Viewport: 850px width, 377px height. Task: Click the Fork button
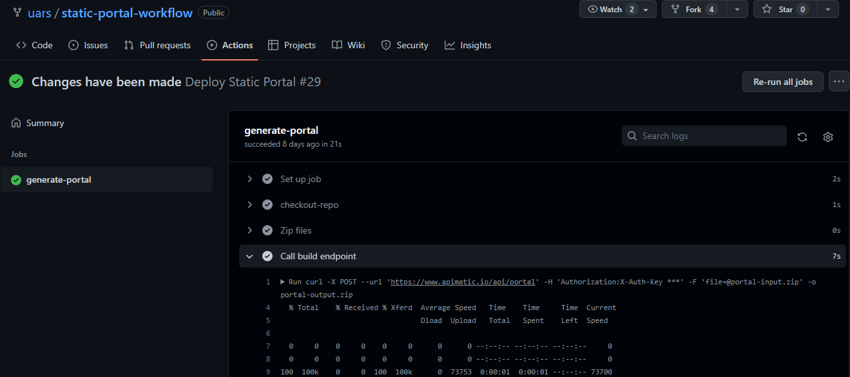tap(694, 9)
